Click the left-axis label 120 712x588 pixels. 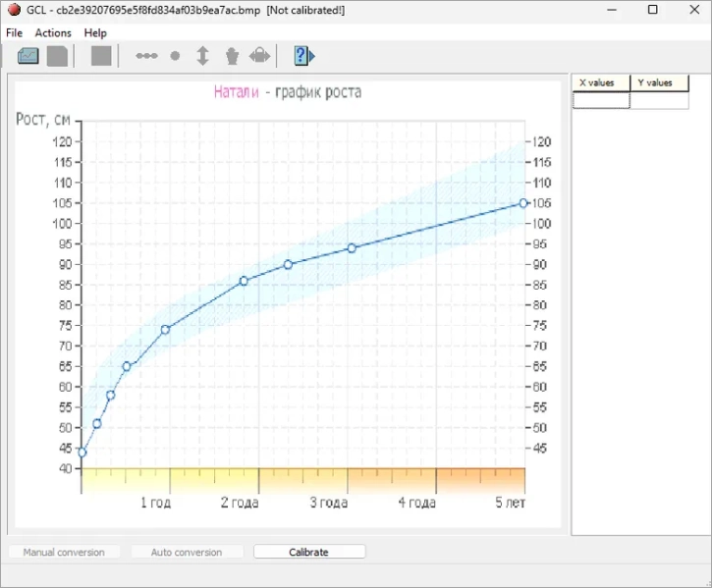(62, 142)
